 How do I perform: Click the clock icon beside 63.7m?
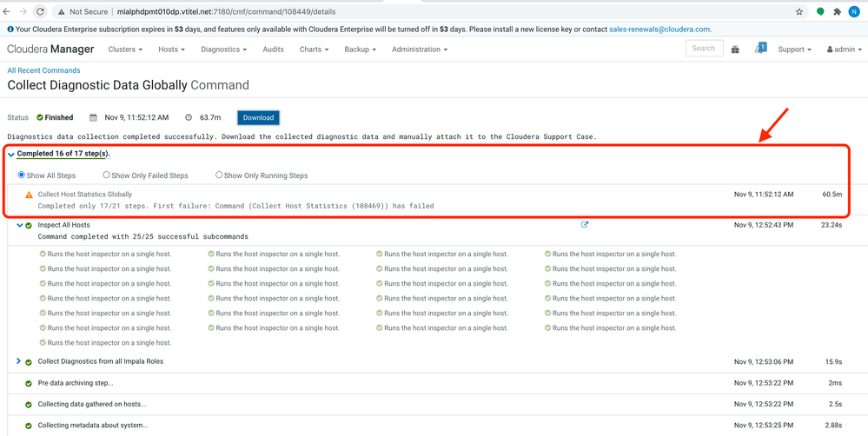click(x=189, y=117)
